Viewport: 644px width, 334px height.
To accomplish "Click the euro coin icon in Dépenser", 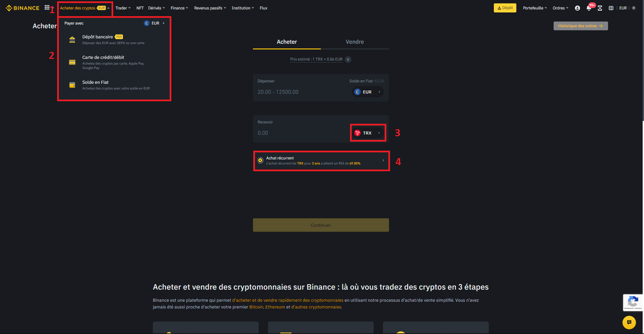I will (357, 92).
